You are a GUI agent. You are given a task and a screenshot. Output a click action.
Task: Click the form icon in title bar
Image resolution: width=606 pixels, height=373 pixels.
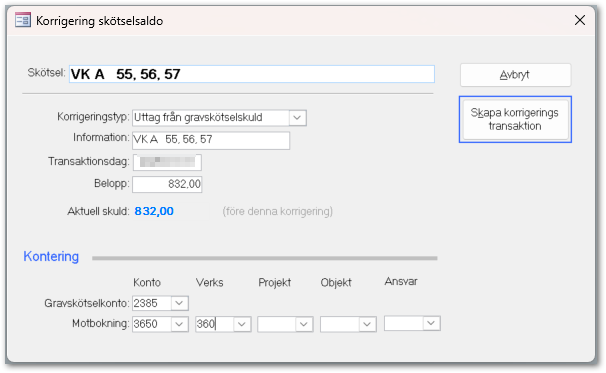(22, 20)
